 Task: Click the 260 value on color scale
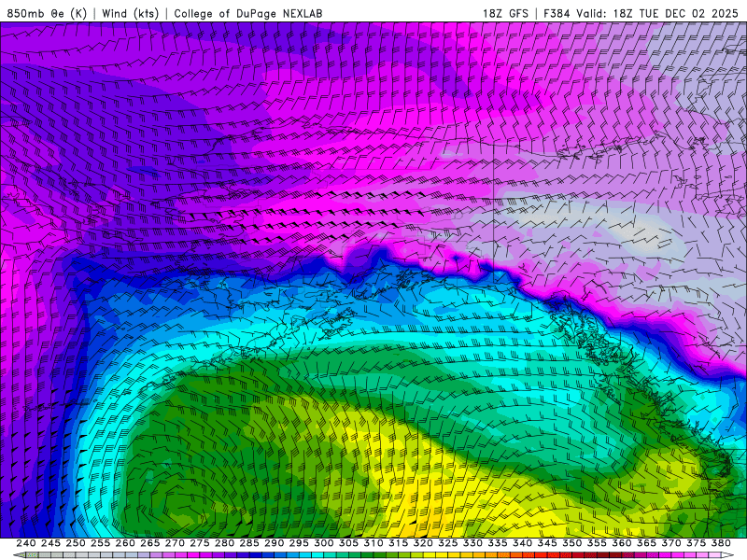(x=125, y=543)
